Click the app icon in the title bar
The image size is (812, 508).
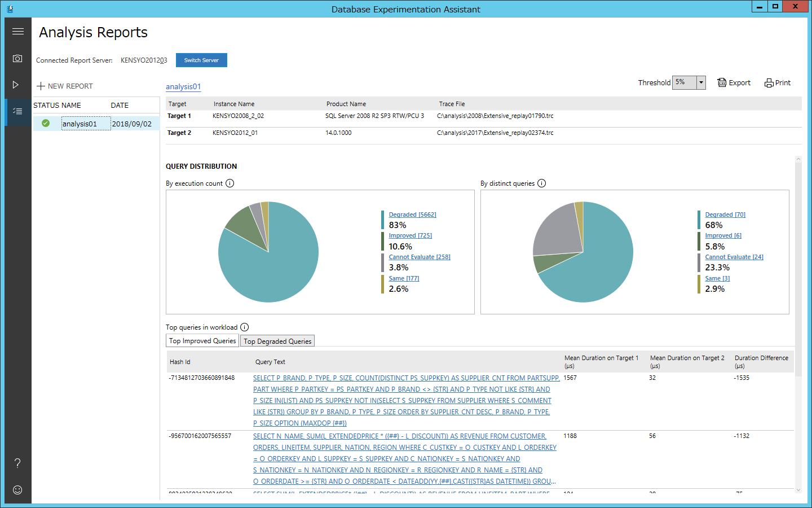10,9
